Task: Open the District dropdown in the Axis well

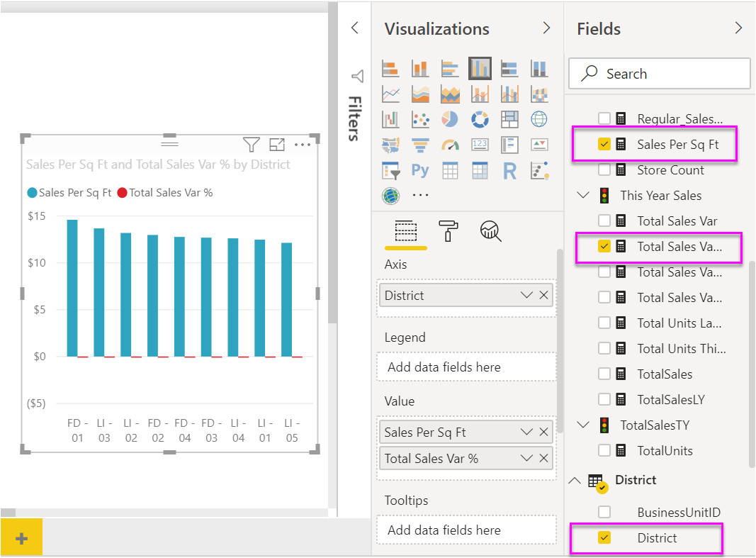Action: tap(526, 294)
